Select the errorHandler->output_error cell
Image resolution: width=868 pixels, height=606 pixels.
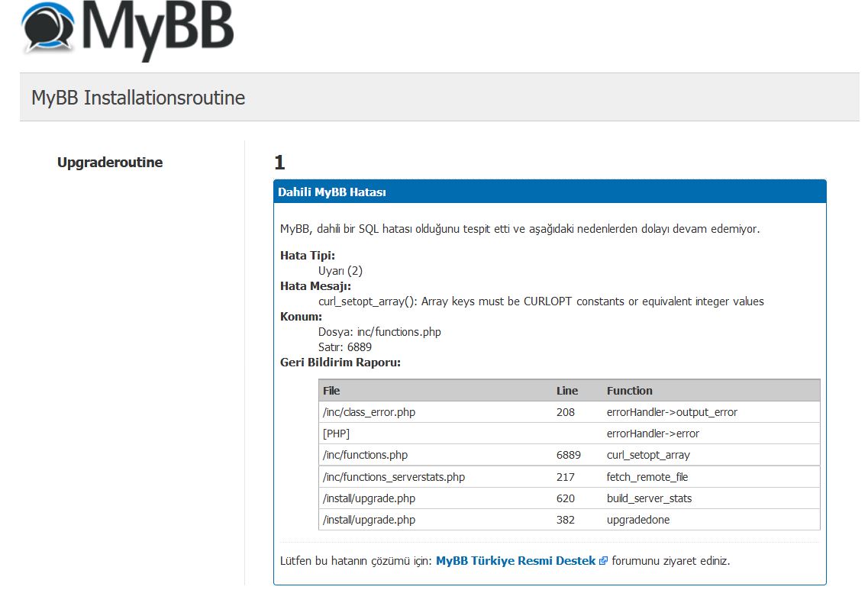672,412
